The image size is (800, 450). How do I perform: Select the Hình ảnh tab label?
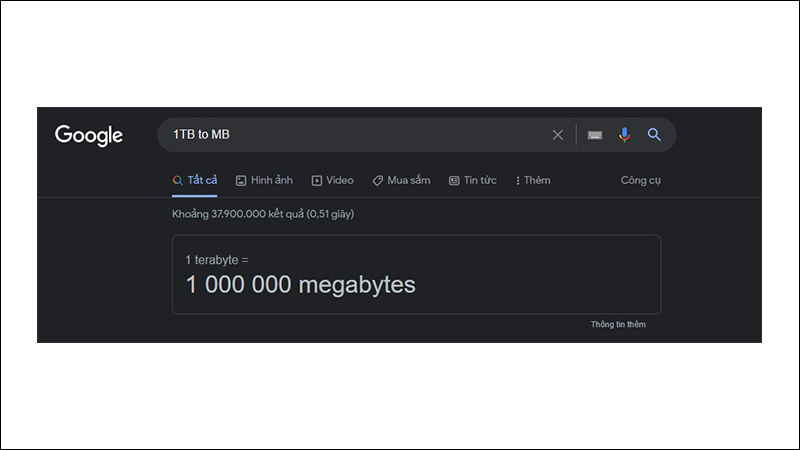[272, 181]
